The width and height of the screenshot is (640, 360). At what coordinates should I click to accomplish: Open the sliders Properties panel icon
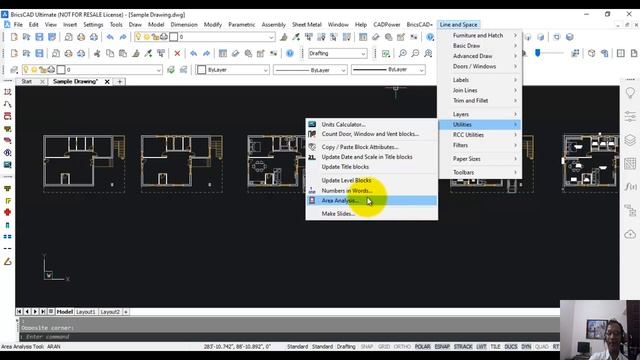pyautogui.click(x=630, y=116)
